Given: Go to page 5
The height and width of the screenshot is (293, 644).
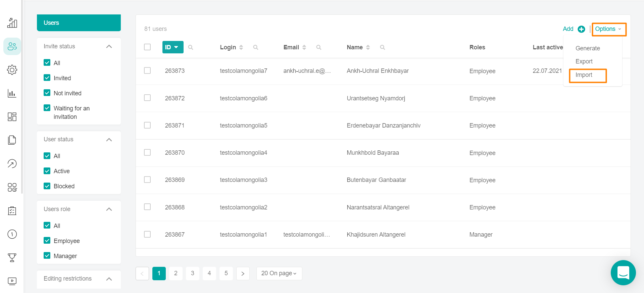Looking at the screenshot, I should [226, 274].
